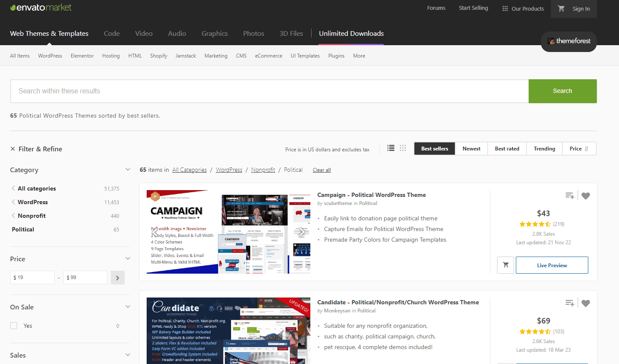The height and width of the screenshot is (364, 619).
Task: Open Nonprofit breadcrumb link
Action: pos(263,170)
